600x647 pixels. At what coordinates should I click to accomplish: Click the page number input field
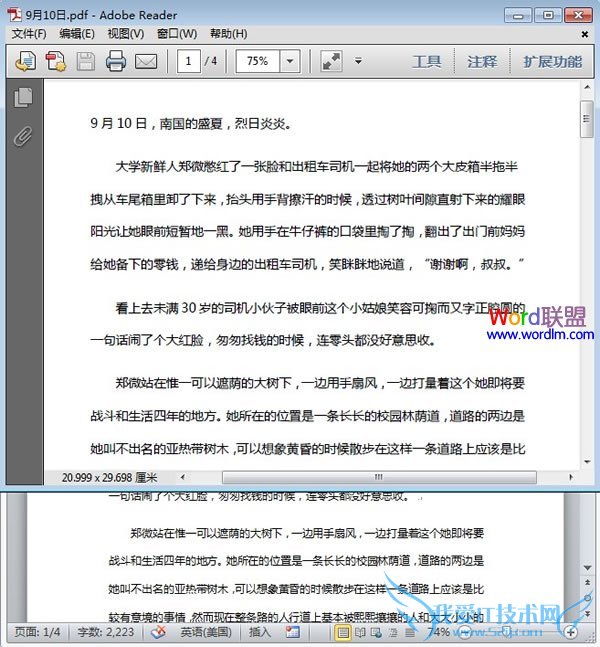[189, 61]
